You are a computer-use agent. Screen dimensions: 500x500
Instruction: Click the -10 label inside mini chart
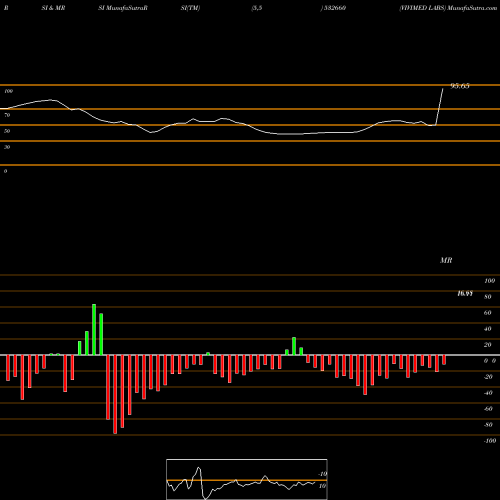coord(322,474)
